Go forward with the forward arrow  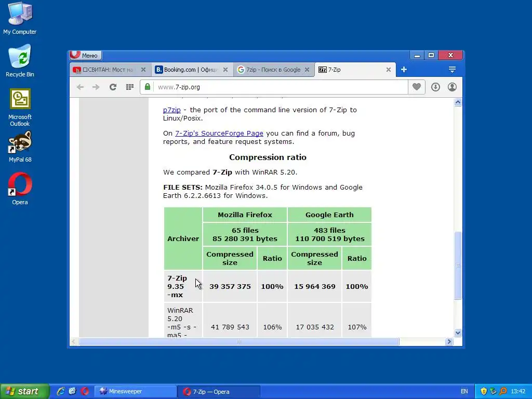(96, 87)
